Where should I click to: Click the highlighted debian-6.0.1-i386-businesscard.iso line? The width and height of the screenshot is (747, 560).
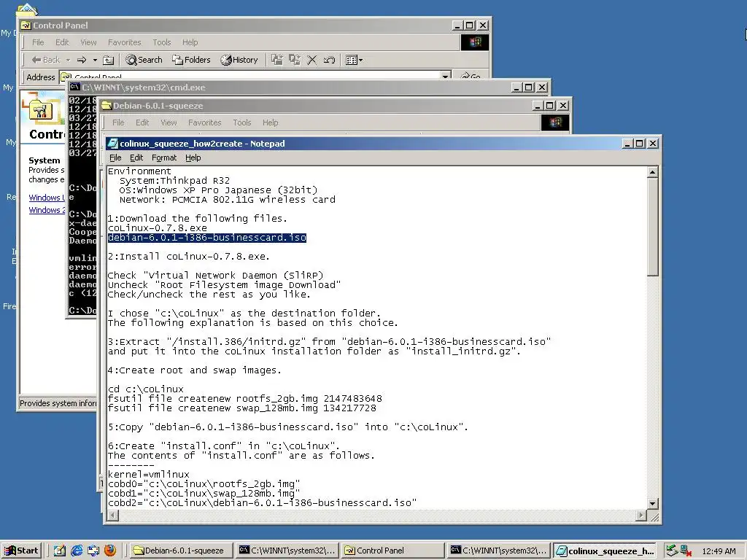point(206,238)
